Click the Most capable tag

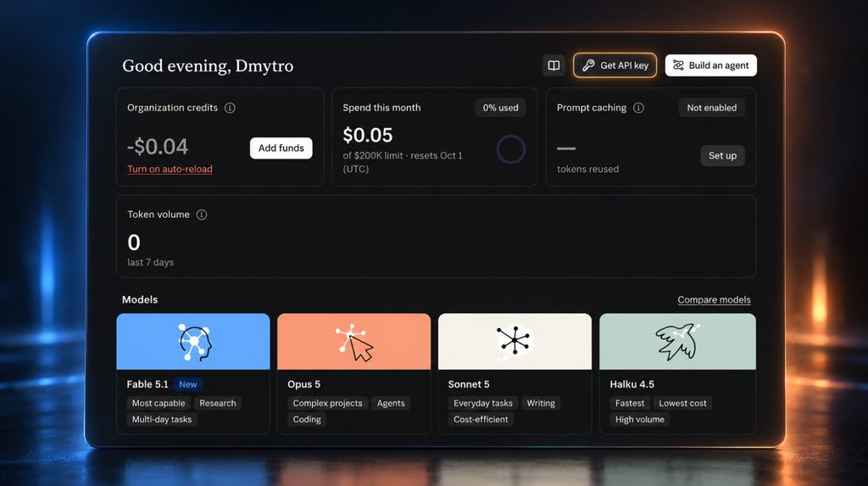[159, 403]
